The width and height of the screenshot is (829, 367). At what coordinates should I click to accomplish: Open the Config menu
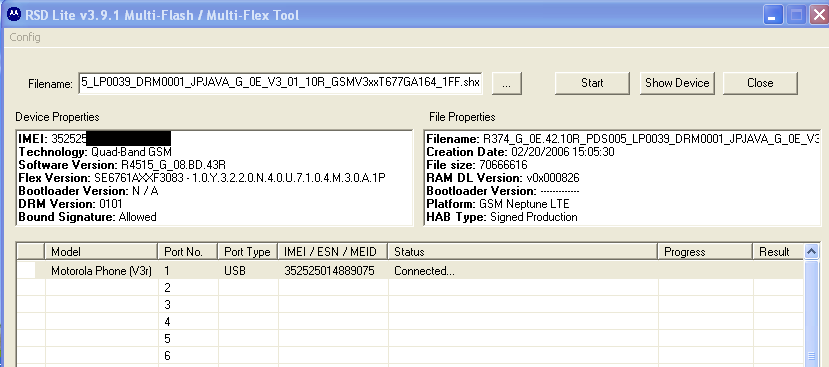click(25, 37)
